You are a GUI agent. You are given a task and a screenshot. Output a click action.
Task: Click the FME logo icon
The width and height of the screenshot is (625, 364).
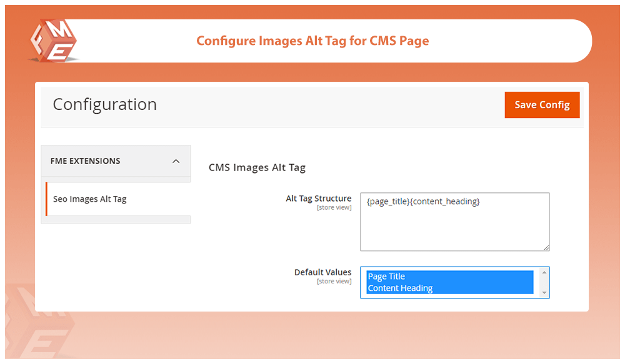[52, 41]
